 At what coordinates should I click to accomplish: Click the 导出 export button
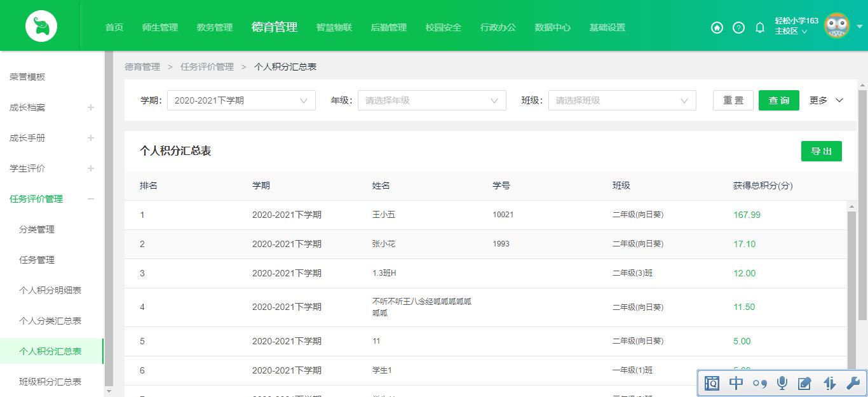point(821,151)
